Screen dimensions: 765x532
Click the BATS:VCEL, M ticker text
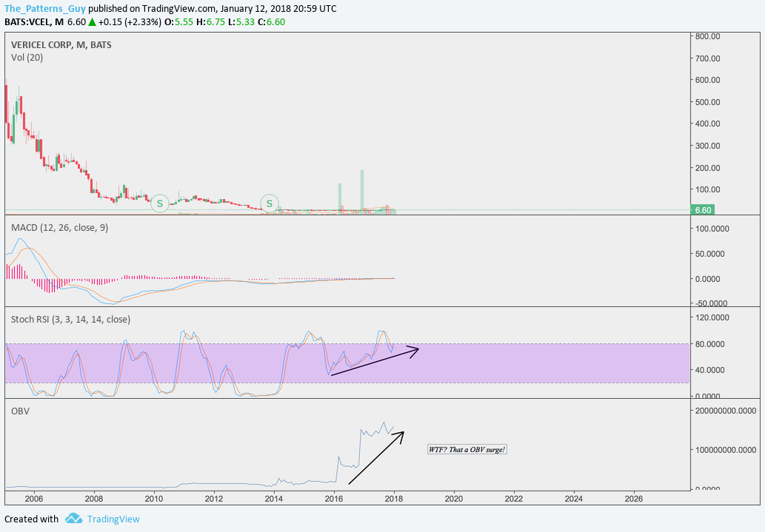pyautogui.click(x=33, y=22)
